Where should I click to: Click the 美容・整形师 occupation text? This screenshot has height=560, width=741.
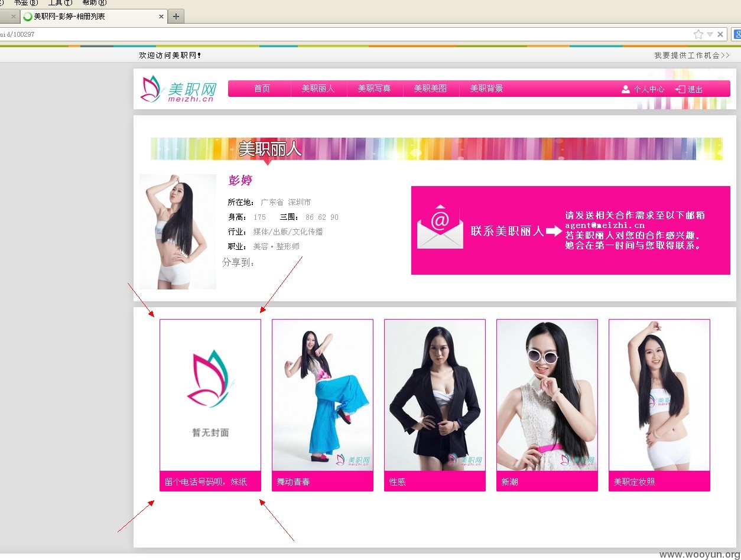277,246
